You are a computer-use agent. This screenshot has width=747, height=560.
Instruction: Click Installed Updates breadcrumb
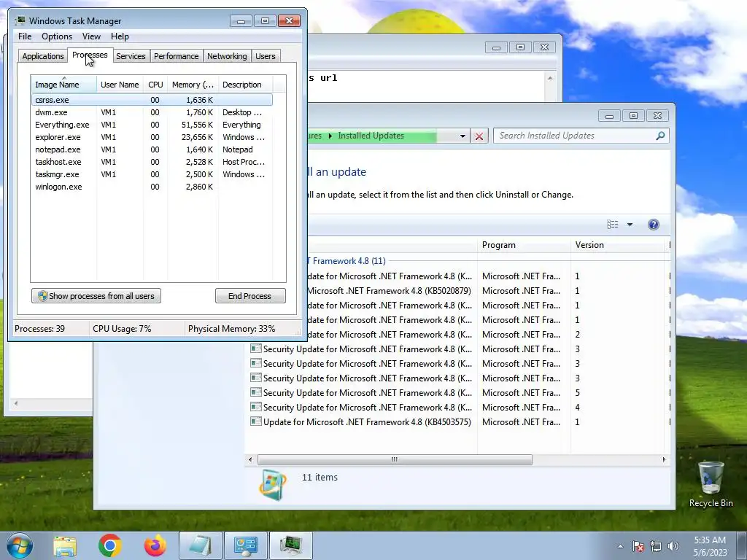tap(371, 136)
